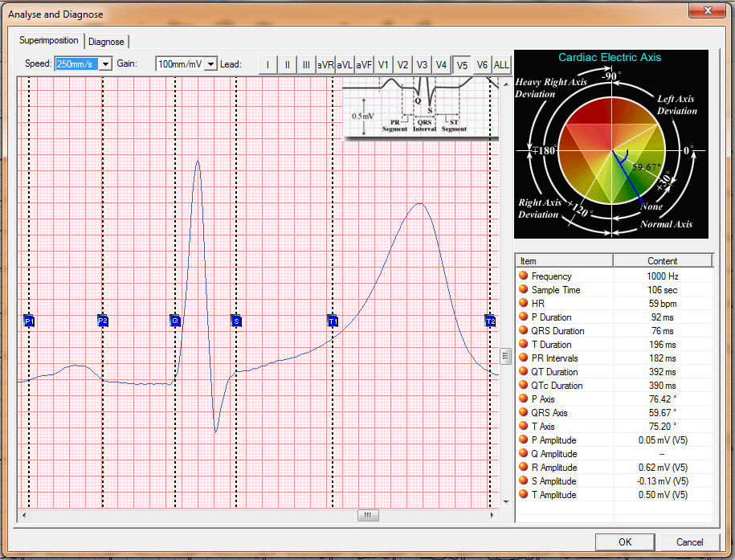Select the T2 marker on waveform
This screenshot has height=560, width=735.
(x=490, y=321)
